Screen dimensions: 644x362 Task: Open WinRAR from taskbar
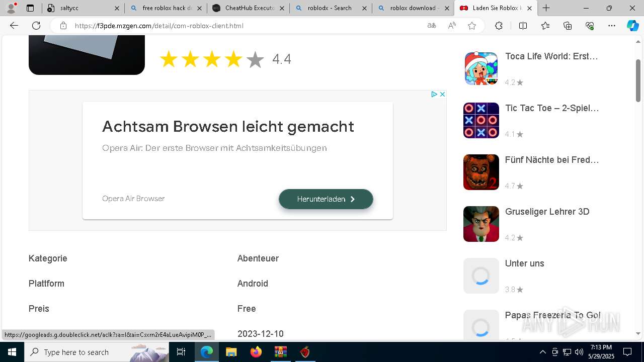click(280, 352)
